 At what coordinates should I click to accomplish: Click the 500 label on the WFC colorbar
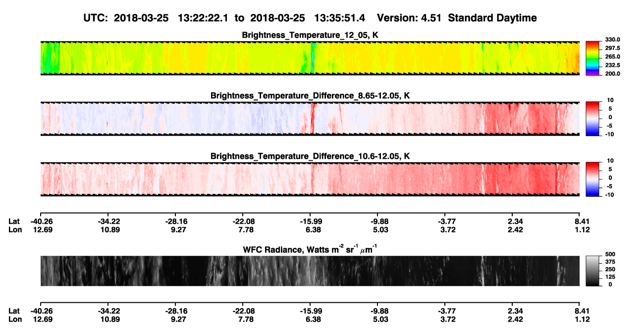click(610, 255)
